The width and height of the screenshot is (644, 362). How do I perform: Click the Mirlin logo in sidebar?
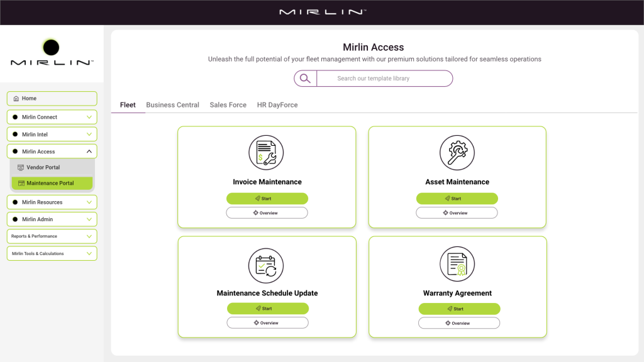pos(52,53)
